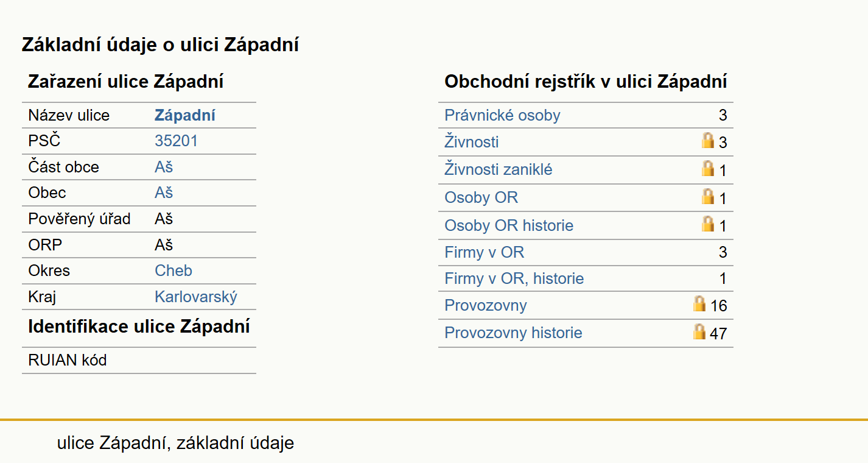Click the lock icon next to Živnosti zaniklé
Screen dimensions: 868x463
[708, 168]
